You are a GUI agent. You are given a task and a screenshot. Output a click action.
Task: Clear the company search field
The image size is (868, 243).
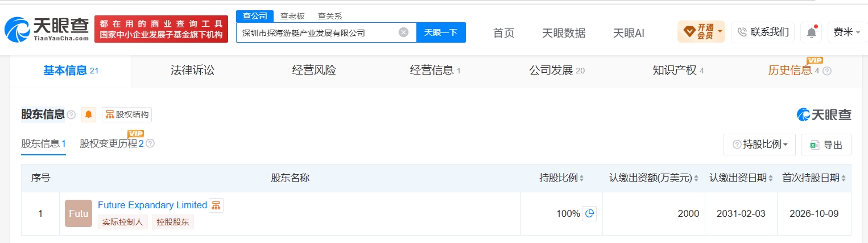[x=403, y=32]
